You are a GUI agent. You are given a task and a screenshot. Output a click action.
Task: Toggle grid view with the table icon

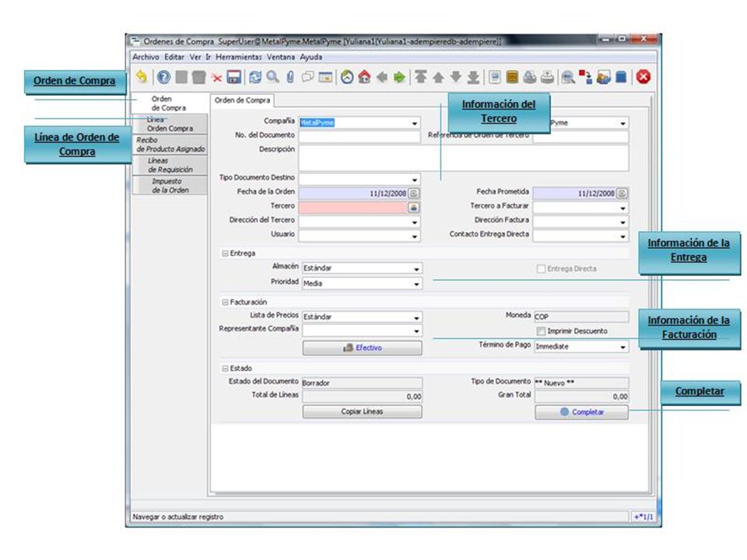tap(325, 77)
